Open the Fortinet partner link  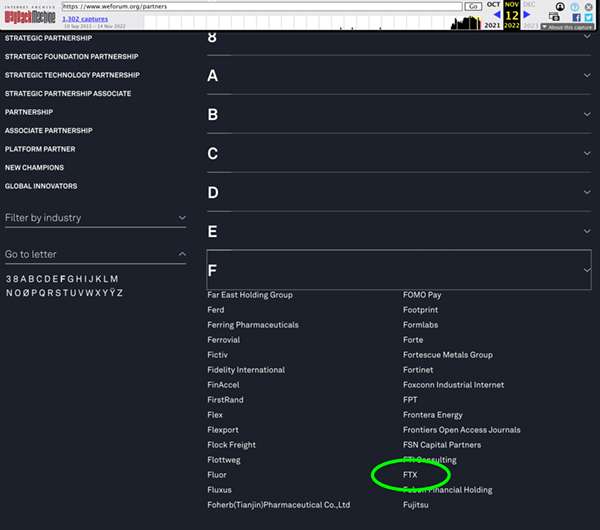[x=418, y=370]
